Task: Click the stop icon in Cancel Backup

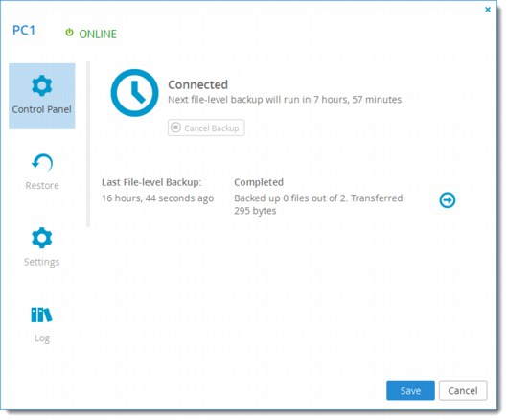Action: (175, 128)
